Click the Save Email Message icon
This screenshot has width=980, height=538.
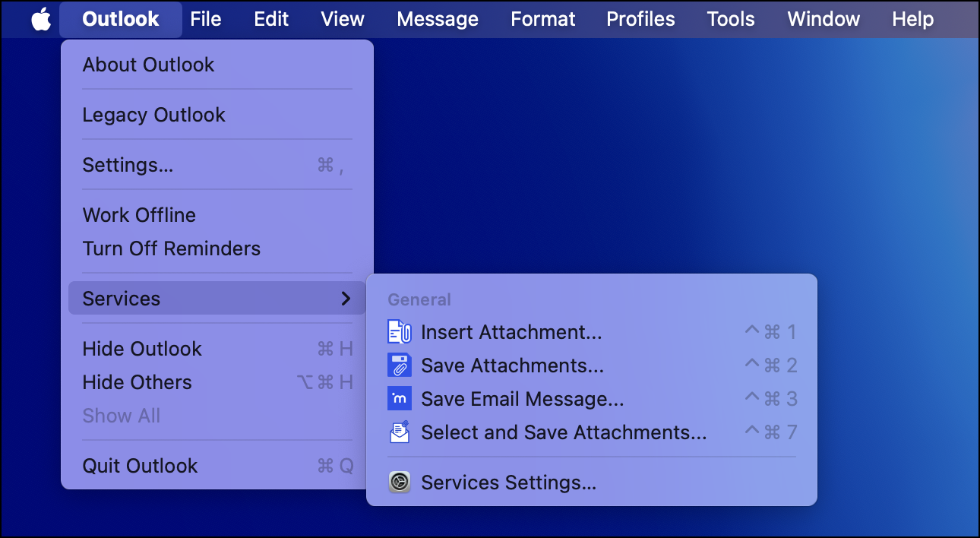point(400,399)
